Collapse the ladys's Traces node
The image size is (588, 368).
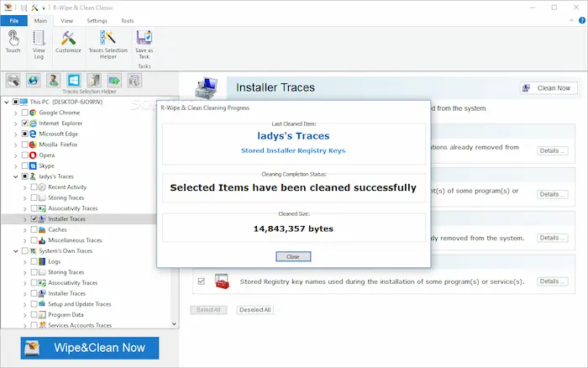[x=16, y=176]
